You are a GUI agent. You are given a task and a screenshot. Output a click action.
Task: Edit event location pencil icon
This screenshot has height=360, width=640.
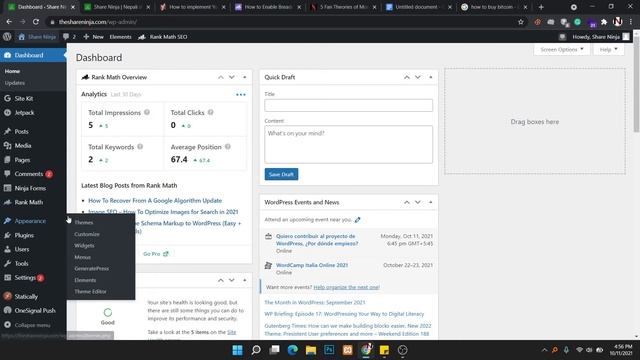click(358, 220)
